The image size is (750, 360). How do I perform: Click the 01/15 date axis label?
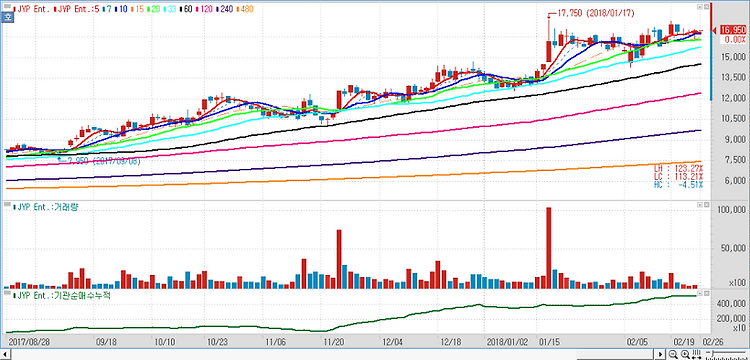coord(549,342)
